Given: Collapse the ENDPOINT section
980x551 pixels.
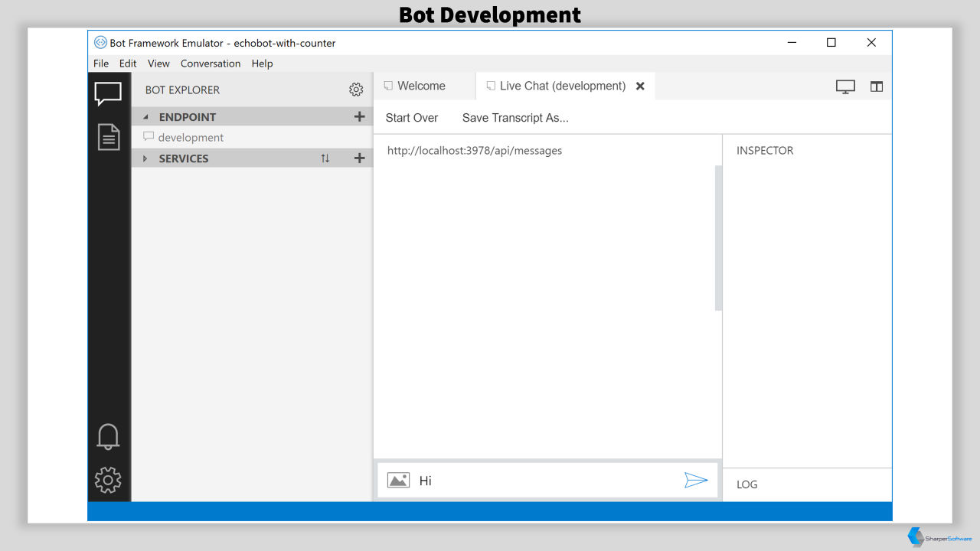Looking at the screenshot, I should 145,117.
